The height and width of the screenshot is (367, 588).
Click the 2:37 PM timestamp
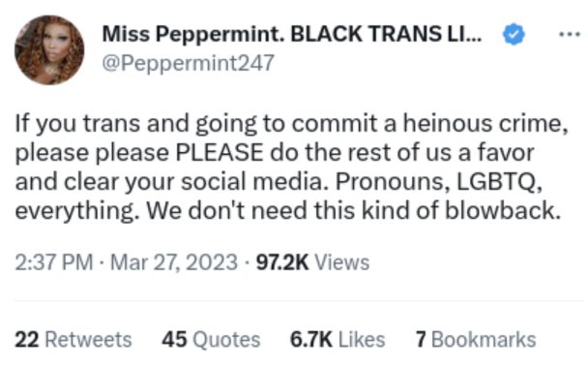[54, 262]
